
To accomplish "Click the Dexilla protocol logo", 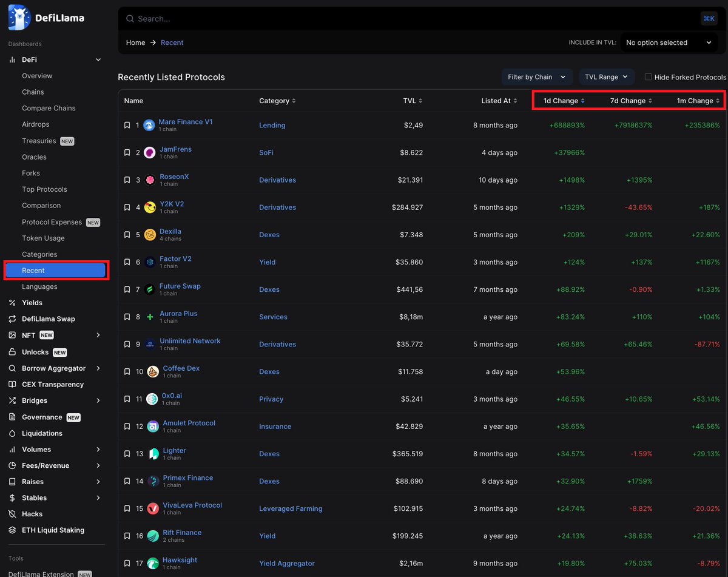I will [x=149, y=235].
